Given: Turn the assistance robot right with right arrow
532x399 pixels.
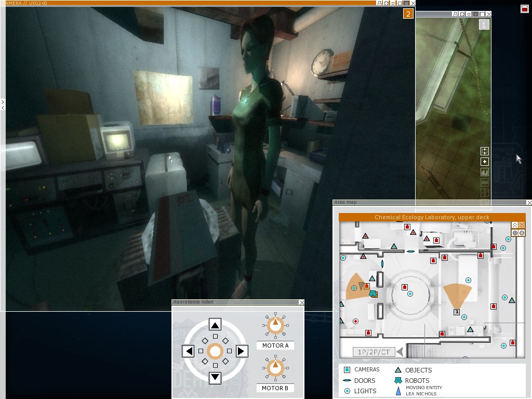Looking at the screenshot, I should (242, 351).
